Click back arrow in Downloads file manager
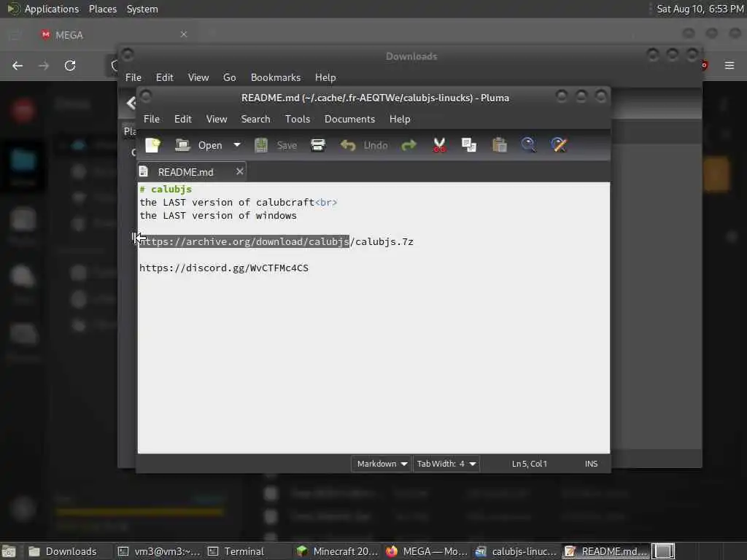The width and height of the screenshot is (747, 560). [x=131, y=103]
